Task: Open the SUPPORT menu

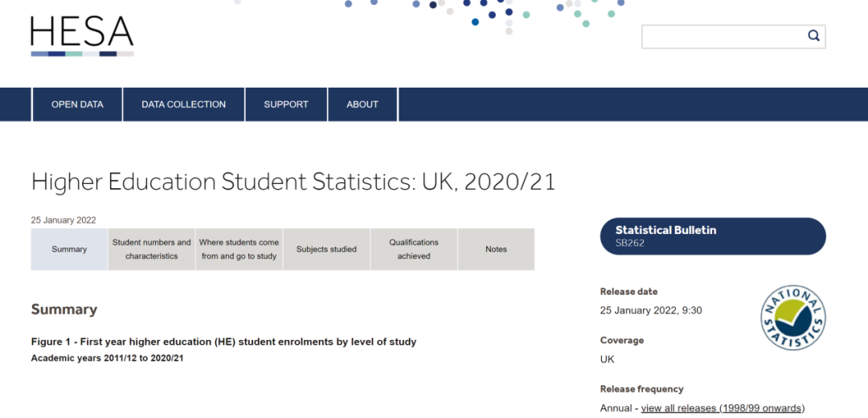Action: click(286, 104)
